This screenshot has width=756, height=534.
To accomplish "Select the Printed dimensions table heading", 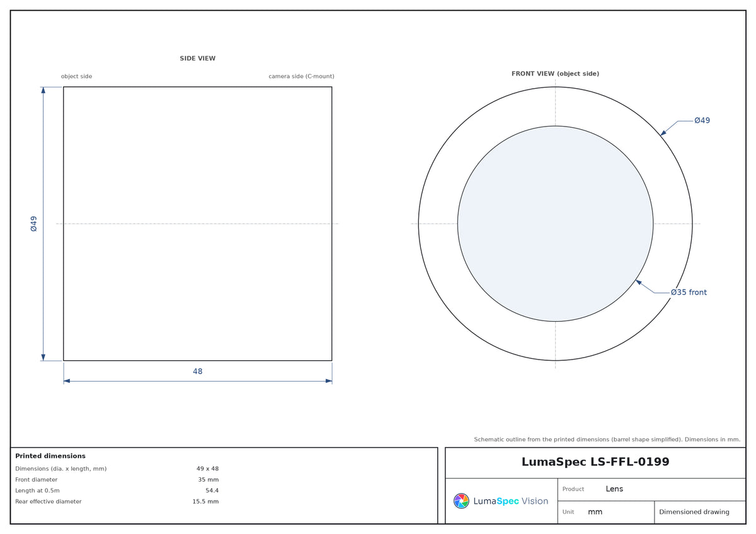I will coord(50,456).
